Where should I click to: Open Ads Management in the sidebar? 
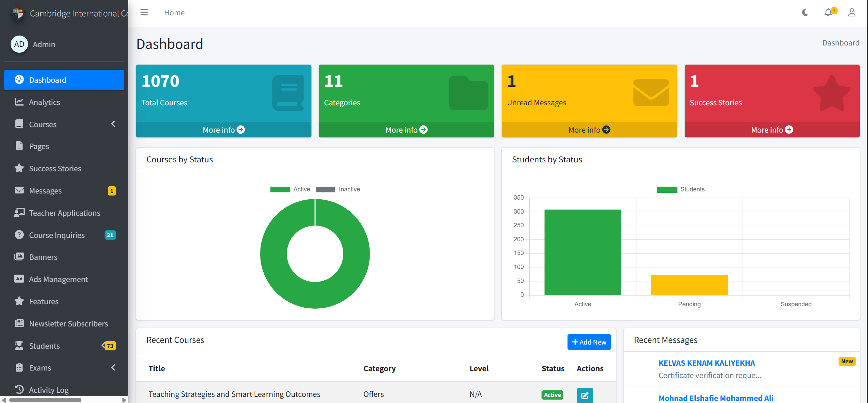(x=58, y=279)
